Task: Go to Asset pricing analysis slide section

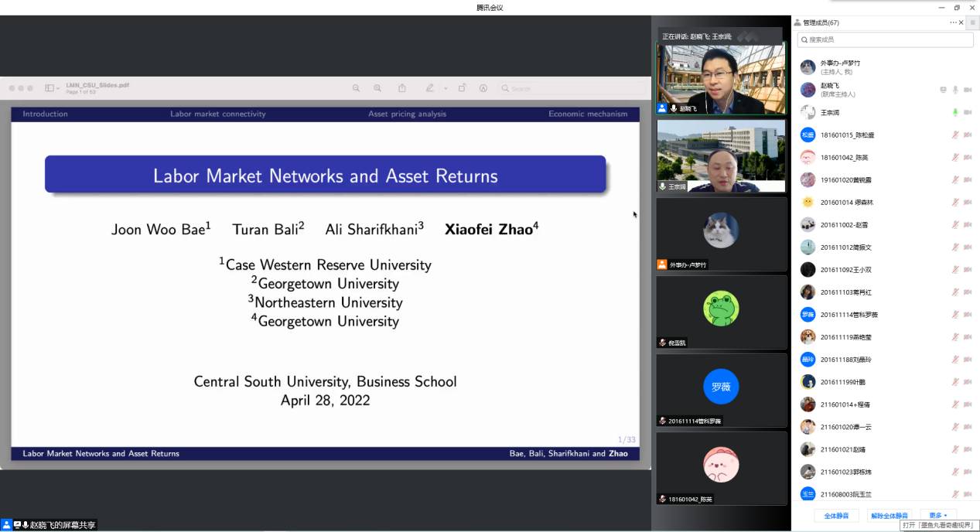Action: tap(407, 114)
